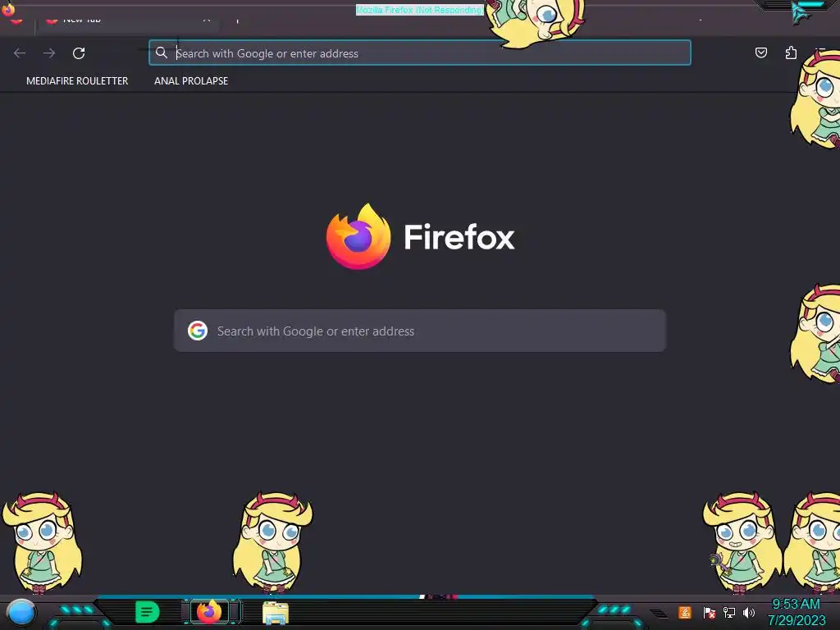Open the network tray icon
Screen dimensions: 840x630
(x=729, y=612)
